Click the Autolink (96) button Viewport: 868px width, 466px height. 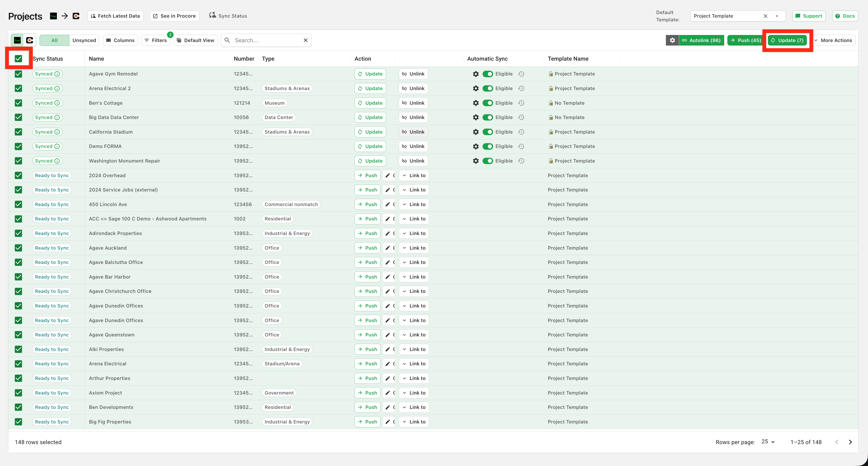(701, 41)
